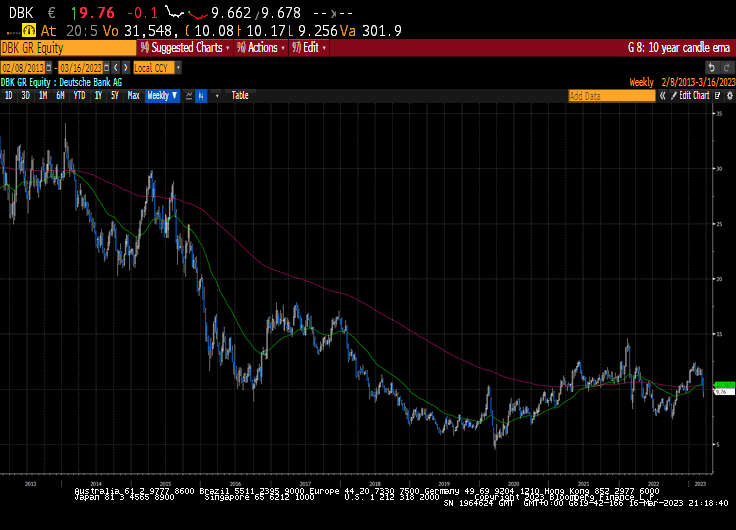736x530 pixels.
Task: Open the chart notes icon beside Edit Chart
Action: click(718, 96)
